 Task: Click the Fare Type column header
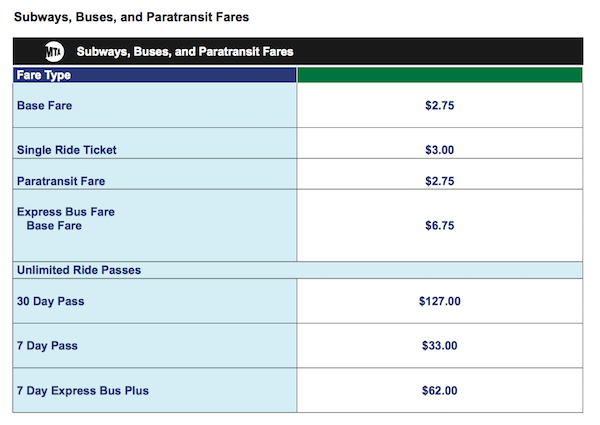[x=44, y=75]
